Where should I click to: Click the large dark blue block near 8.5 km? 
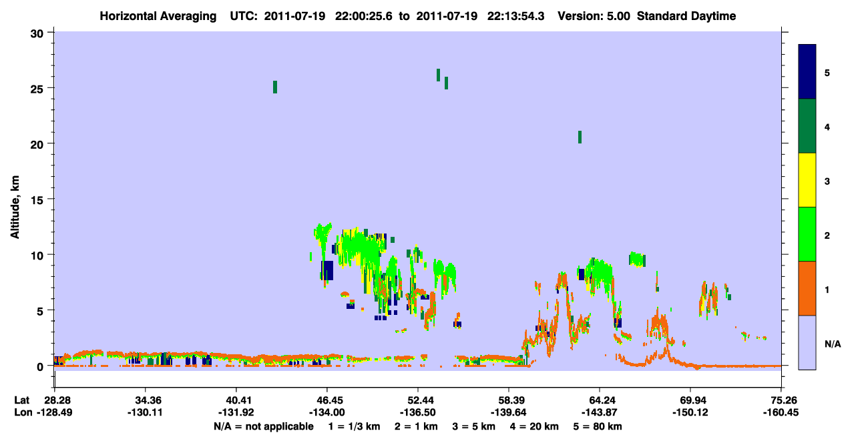point(327,270)
